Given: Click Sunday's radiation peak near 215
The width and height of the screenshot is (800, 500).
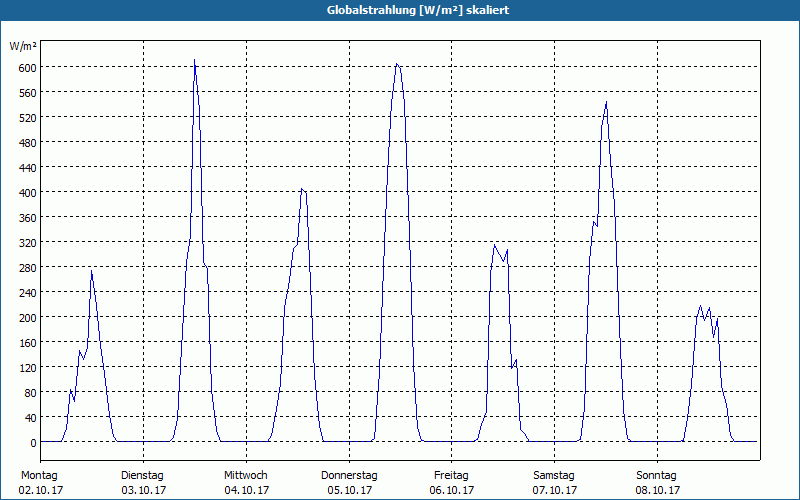Looking at the screenshot, I should (701, 306).
